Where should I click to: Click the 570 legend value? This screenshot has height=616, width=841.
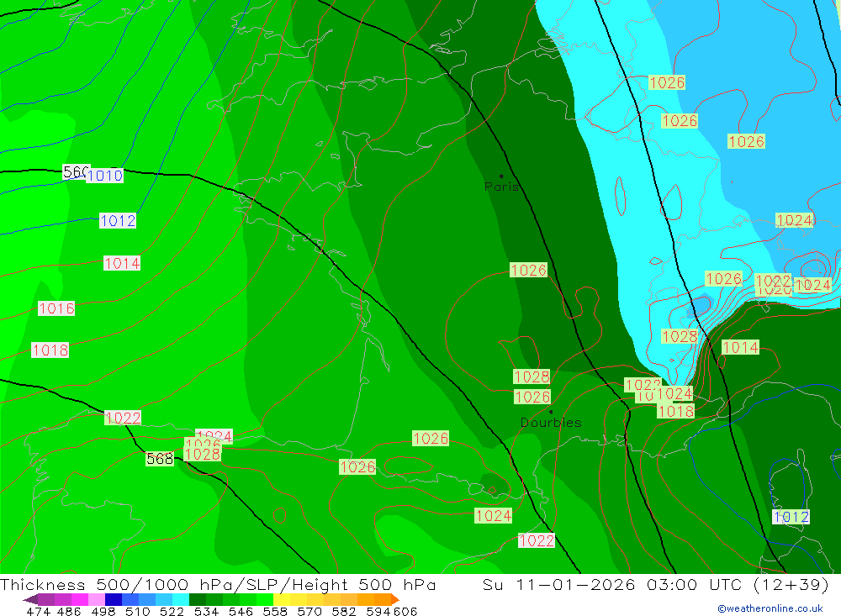click(309, 611)
